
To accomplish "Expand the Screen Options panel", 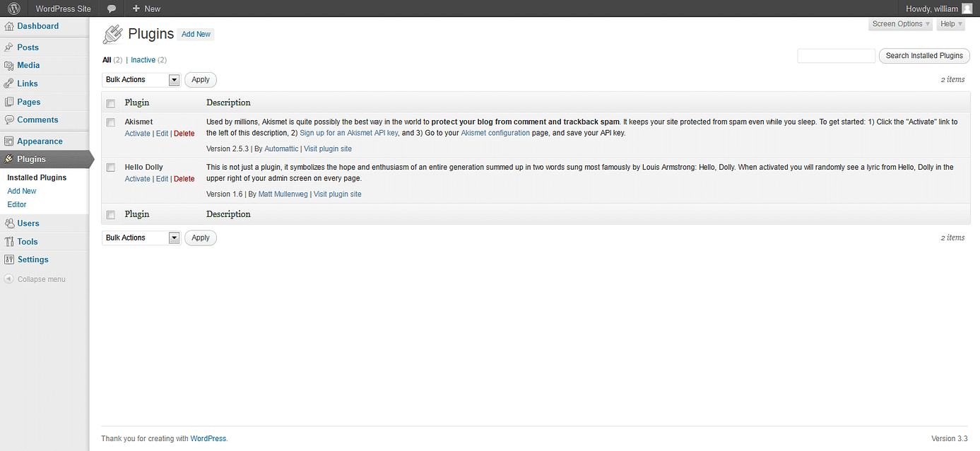I will [x=900, y=24].
